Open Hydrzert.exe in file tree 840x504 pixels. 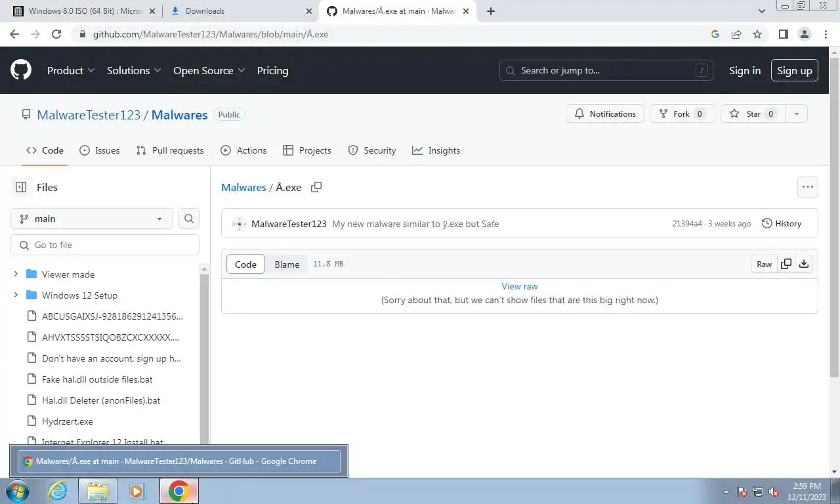click(x=68, y=421)
